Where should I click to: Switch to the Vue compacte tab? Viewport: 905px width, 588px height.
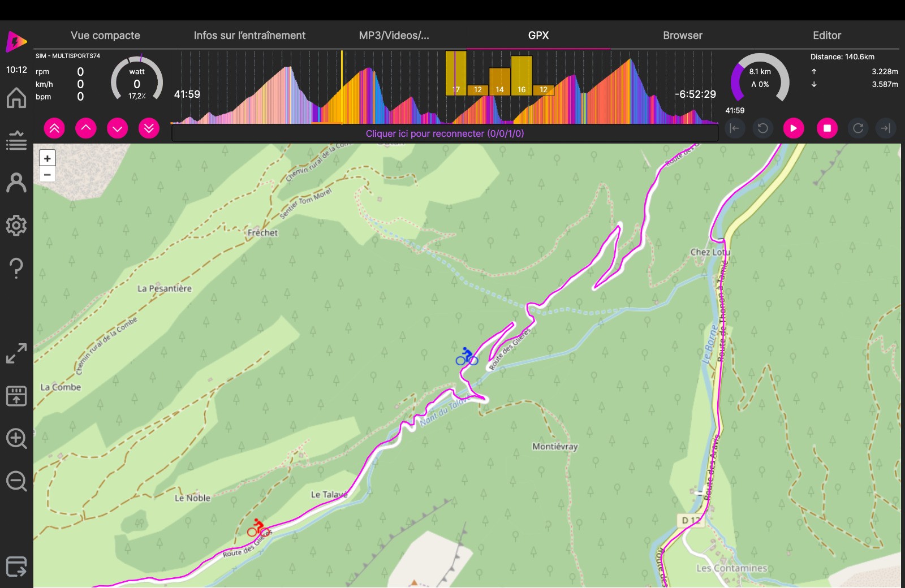point(105,35)
